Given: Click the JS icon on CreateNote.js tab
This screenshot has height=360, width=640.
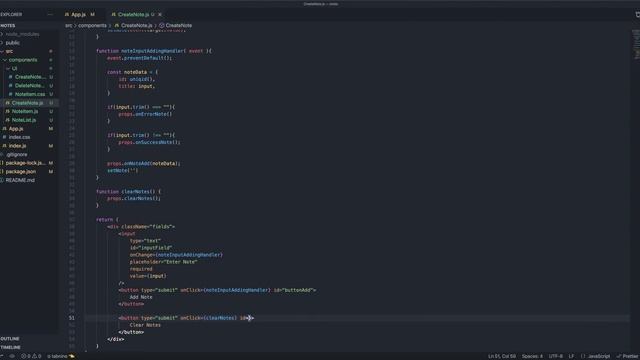Looking at the screenshot, I should pos(113,14).
